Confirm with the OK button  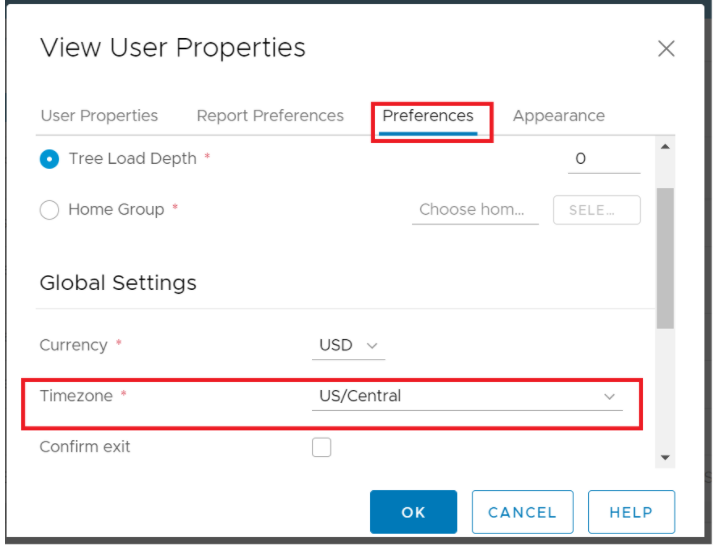pos(413,512)
